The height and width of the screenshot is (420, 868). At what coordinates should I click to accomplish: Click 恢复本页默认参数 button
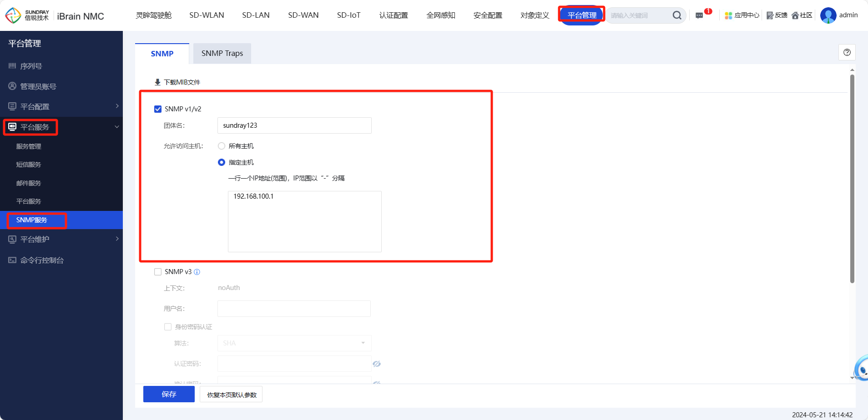232,395
